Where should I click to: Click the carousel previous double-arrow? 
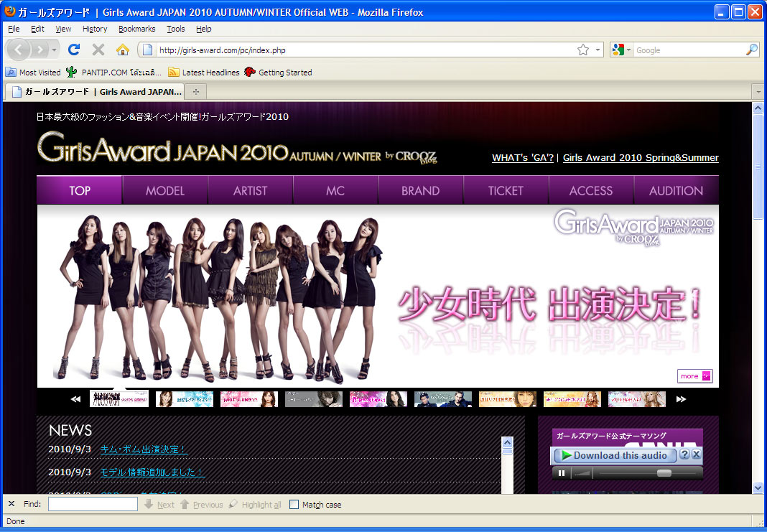pyautogui.click(x=75, y=399)
